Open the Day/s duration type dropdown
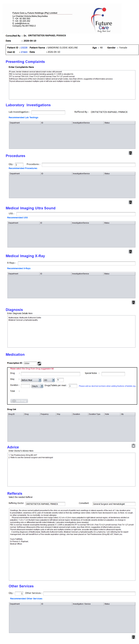The width and height of the screenshot is (139, 644). (37, 386)
